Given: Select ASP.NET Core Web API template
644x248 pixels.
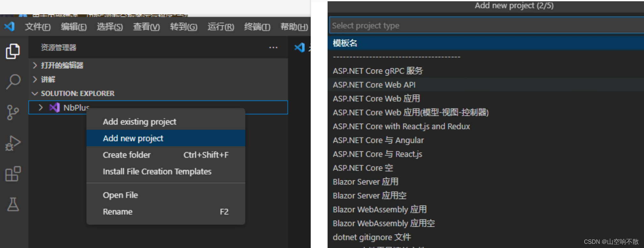Looking at the screenshot, I should pyautogui.click(x=486, y=84).
